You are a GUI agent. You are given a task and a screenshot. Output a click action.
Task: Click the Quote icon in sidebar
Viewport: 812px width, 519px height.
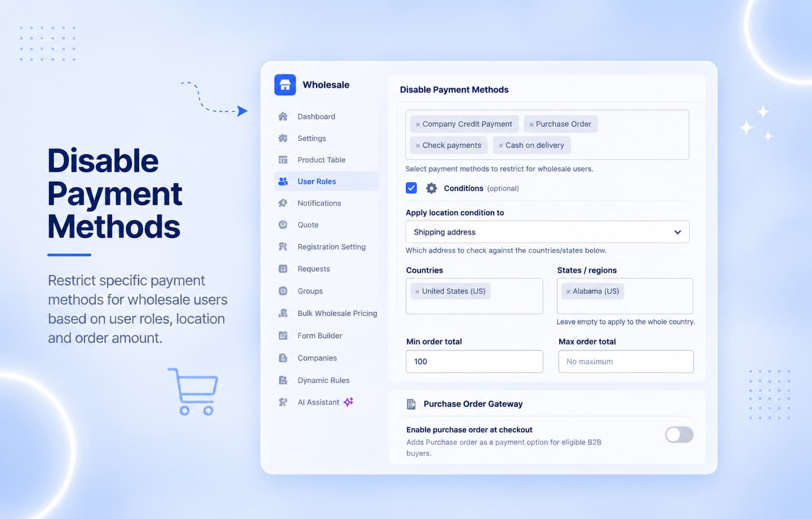click(x=283, y=225)
